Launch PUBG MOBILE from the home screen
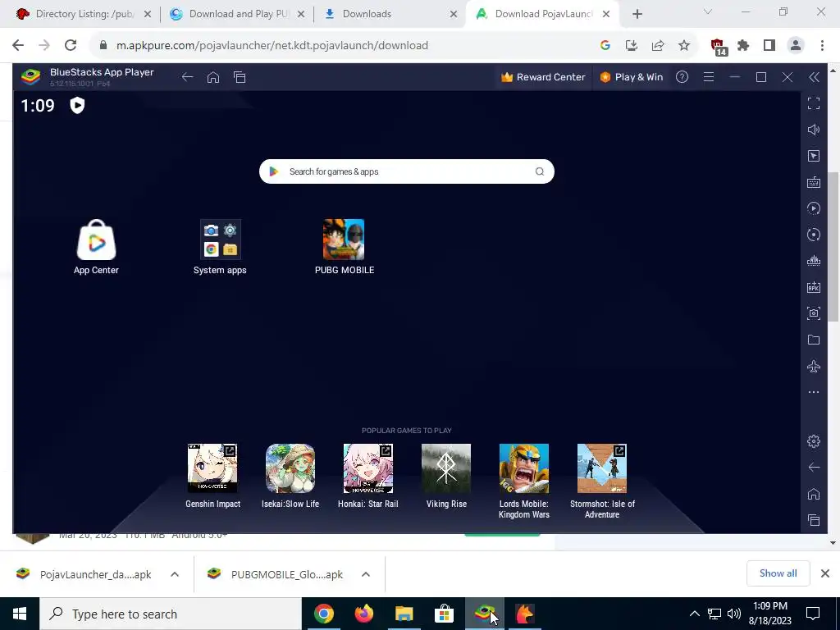The height and width of the screenshot is (630, 840). [x=344, y=239]
